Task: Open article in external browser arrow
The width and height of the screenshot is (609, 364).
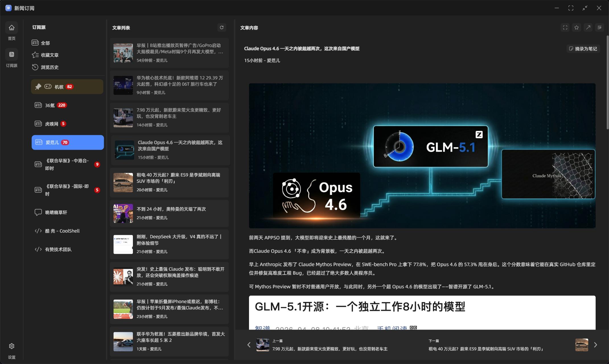Action: click(588, 28)
